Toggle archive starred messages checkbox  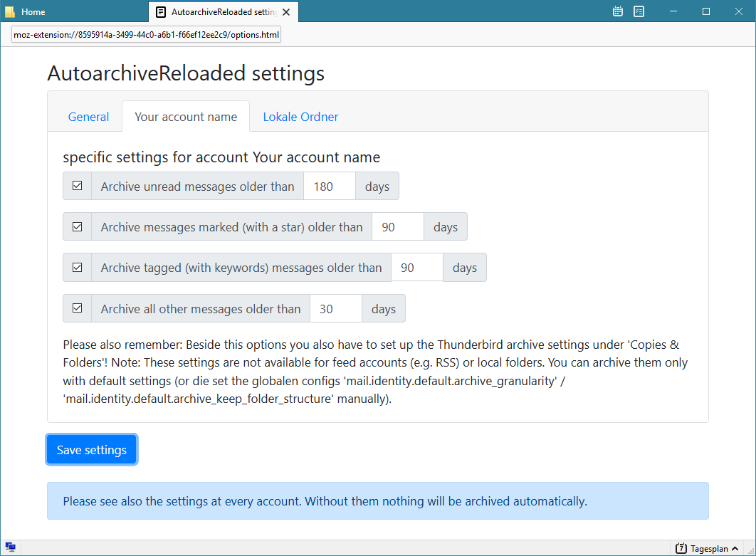(x=78, y=226)
